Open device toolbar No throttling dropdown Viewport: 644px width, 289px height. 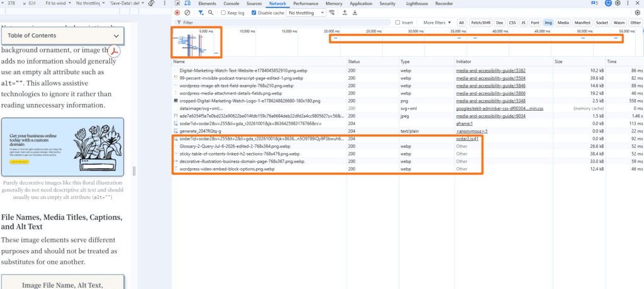[91, 3]
